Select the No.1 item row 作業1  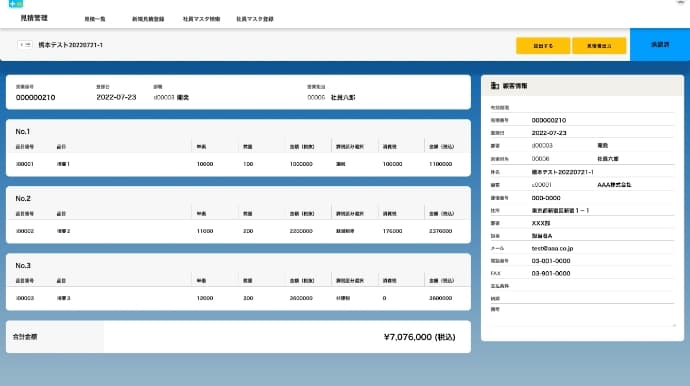[238, 164]
